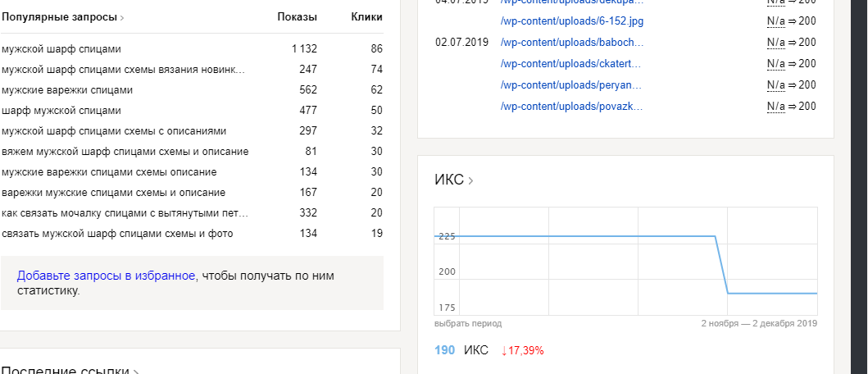Click выбрать период under the ИКС chart
Screen dimensions: 868x374
point(468,324)
